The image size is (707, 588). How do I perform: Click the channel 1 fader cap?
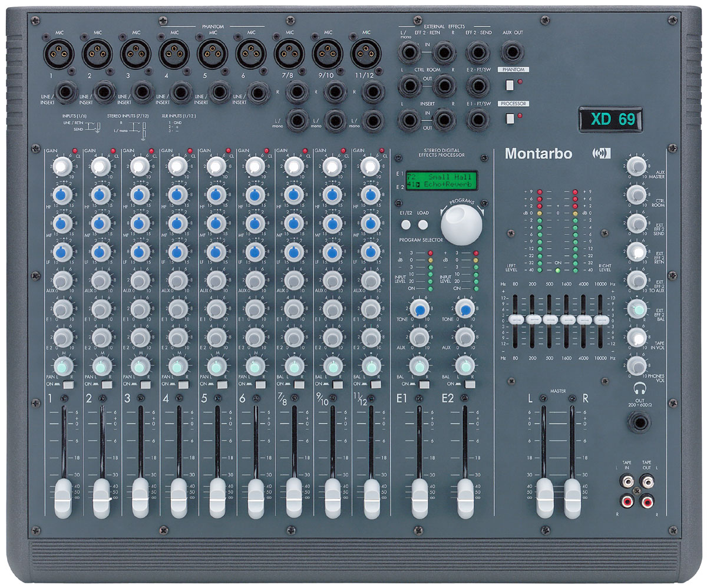(x=63, y=498)
